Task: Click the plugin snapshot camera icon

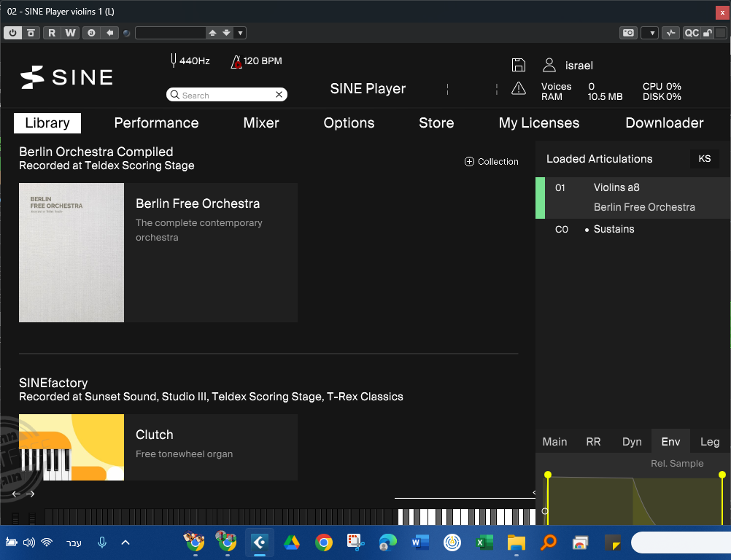Action: 628,33
